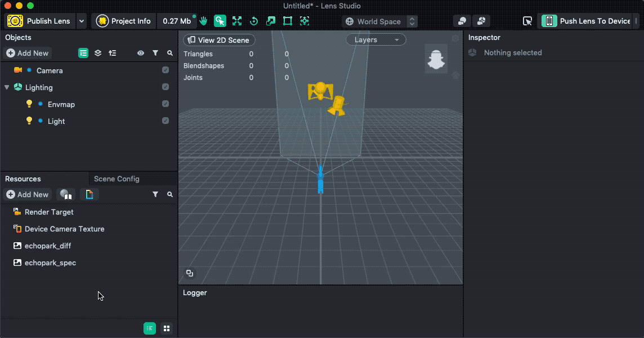Click the Push Lens To Device handle
Viewport: 644px width, 338px height.
point(636,21)
